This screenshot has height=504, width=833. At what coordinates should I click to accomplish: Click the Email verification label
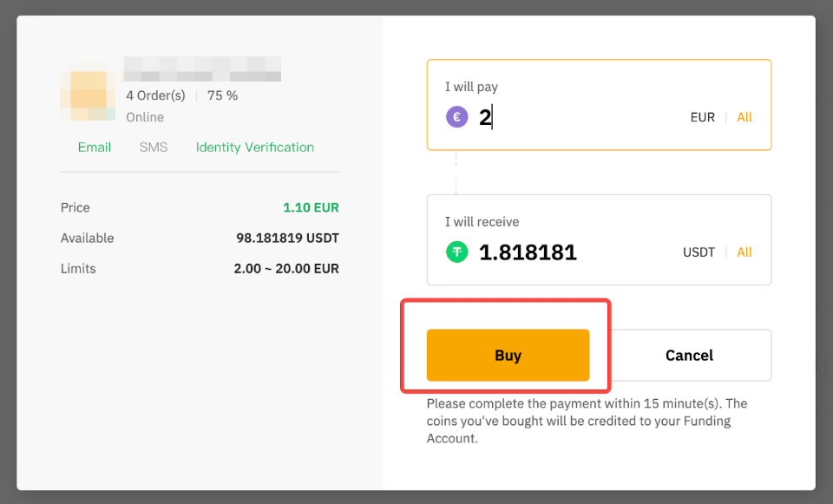[95, 147]
